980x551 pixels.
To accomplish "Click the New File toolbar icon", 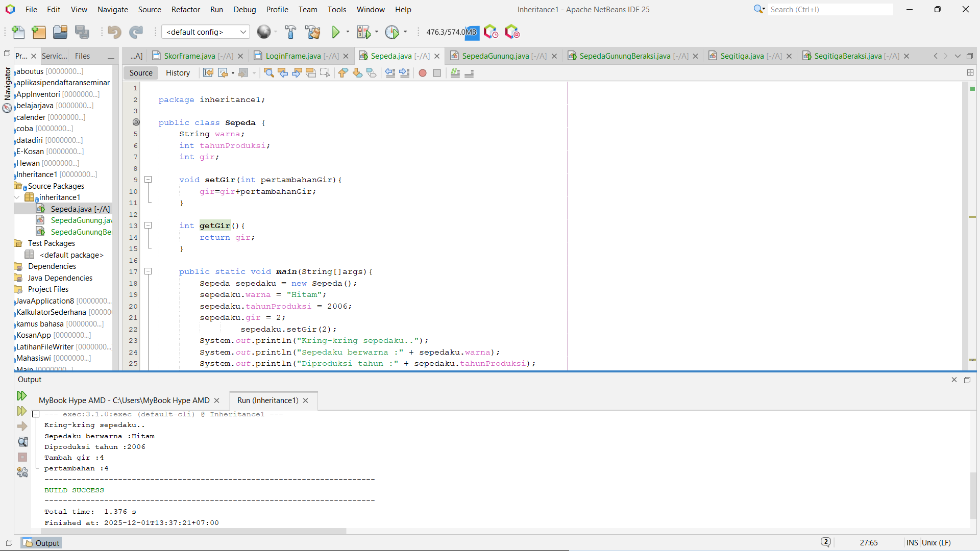I will tap(18, 32).
